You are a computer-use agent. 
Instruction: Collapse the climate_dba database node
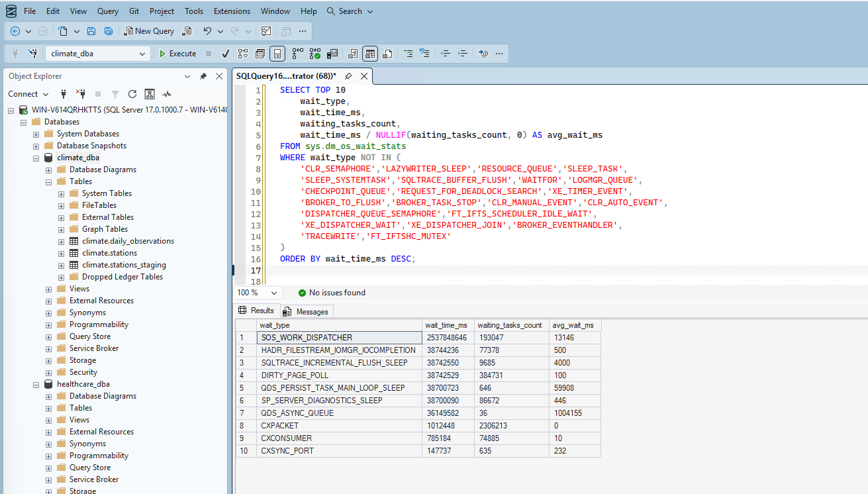[x=36, y=158]
